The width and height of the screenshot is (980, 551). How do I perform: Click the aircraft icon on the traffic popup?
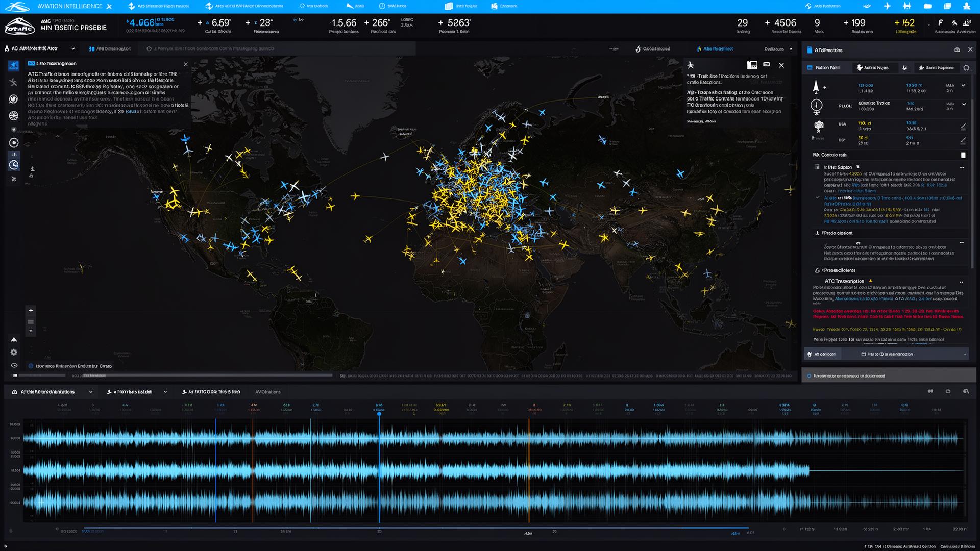coord(692,65)
